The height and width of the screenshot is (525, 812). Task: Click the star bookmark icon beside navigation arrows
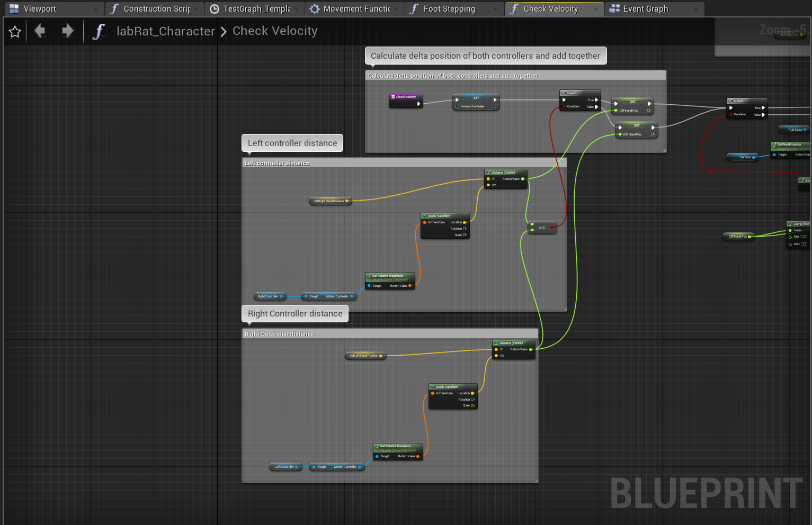(x=15, y=32)
